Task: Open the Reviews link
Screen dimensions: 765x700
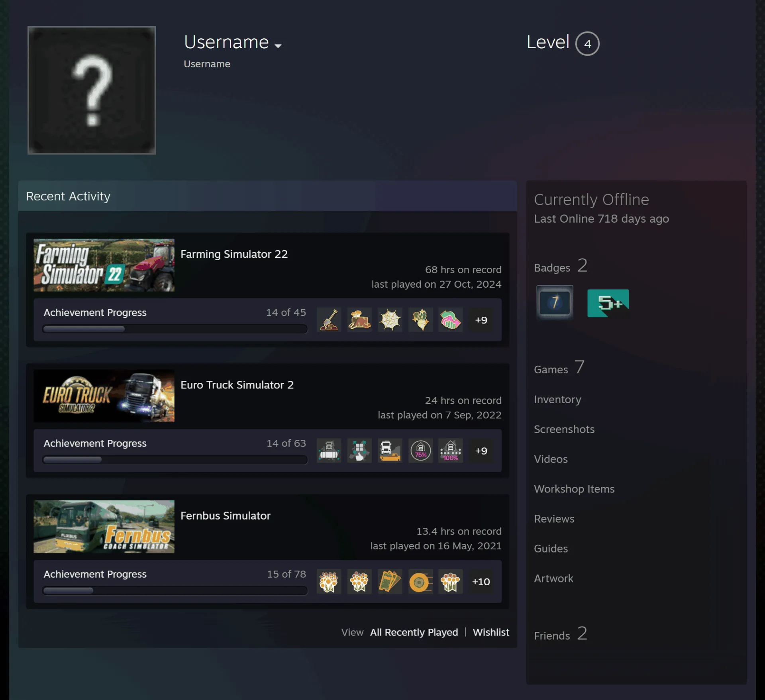Action: point(554,519)
